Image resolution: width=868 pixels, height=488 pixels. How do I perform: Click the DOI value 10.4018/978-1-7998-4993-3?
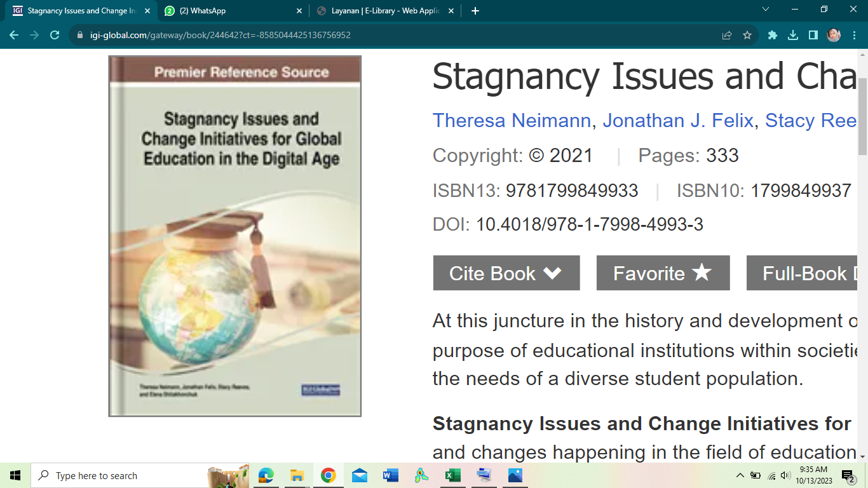click(x=590, y=224)
